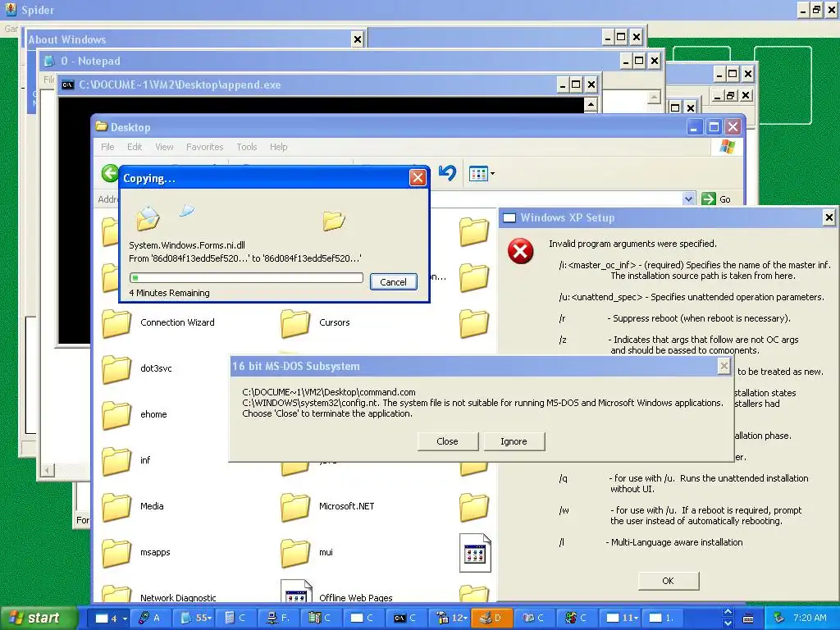Click the Spider game title icon

click(x=11, y=9)
